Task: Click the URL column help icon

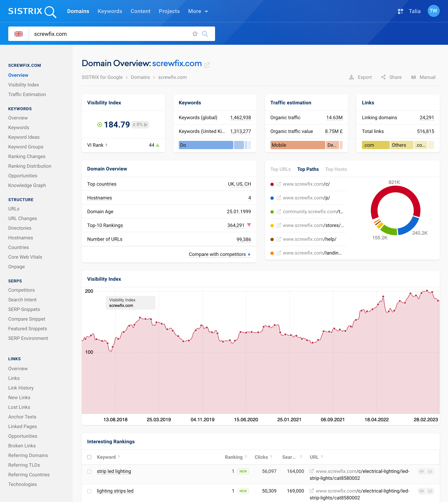Action: click(322, 457)
